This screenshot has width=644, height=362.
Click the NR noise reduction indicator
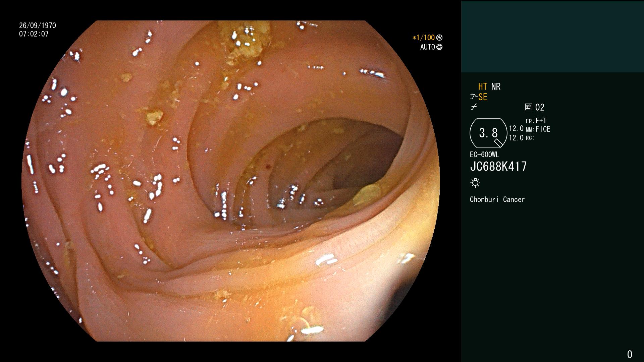click(x=496, y=87)
